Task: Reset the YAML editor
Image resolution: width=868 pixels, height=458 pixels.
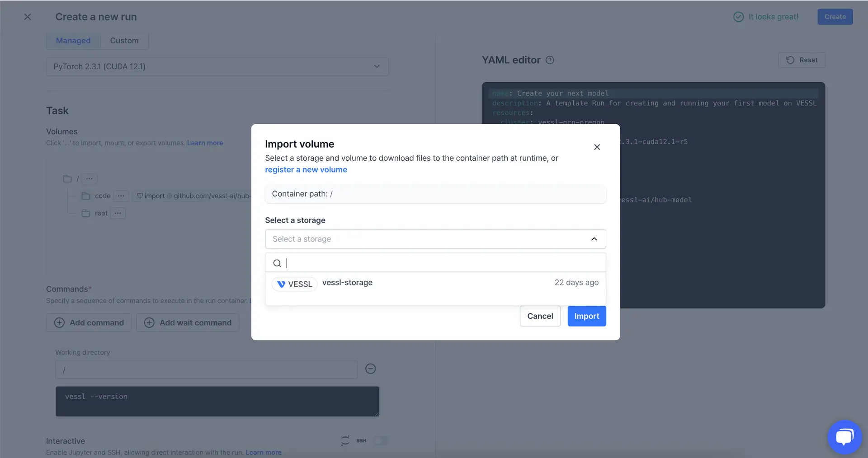Action: pyautogui.click(x=802, y=60)
